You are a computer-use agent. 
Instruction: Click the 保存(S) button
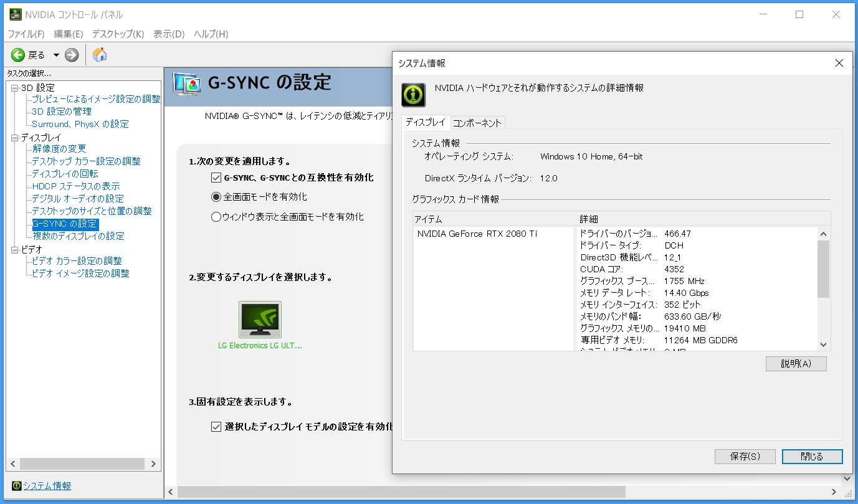(745, 457)
